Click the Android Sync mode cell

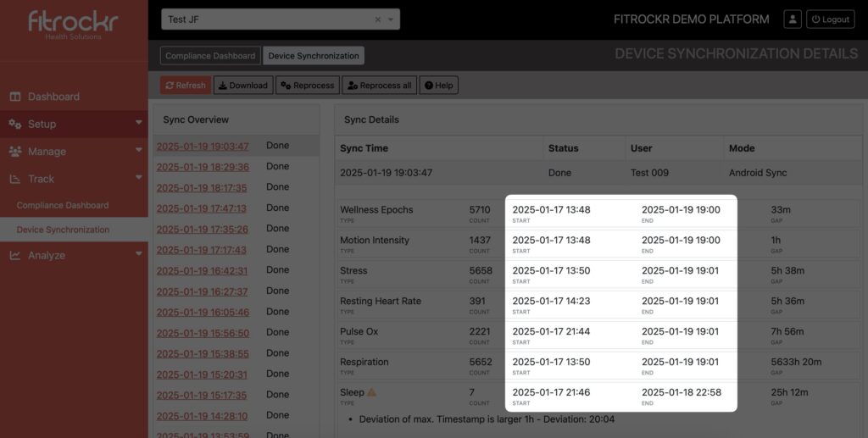(757, 173)
